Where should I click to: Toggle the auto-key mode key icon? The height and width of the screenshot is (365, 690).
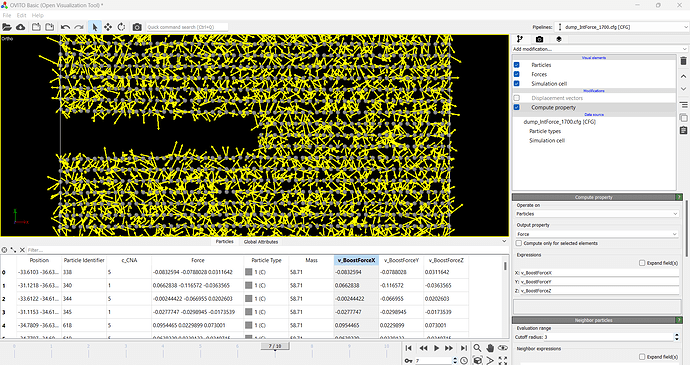(x=408, y=361)
